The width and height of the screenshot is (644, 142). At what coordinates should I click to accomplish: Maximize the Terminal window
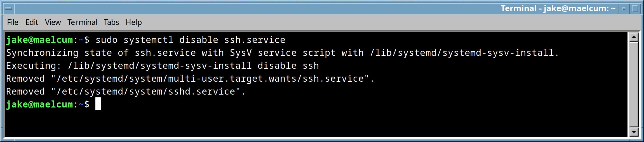pyautogui.click(x=635, y=9)
